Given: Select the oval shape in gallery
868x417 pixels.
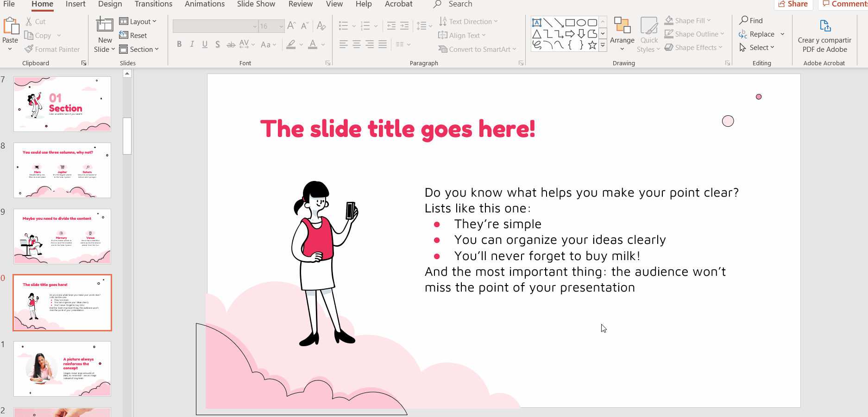Looking at the screenshot, I should [x=581, y=23].
